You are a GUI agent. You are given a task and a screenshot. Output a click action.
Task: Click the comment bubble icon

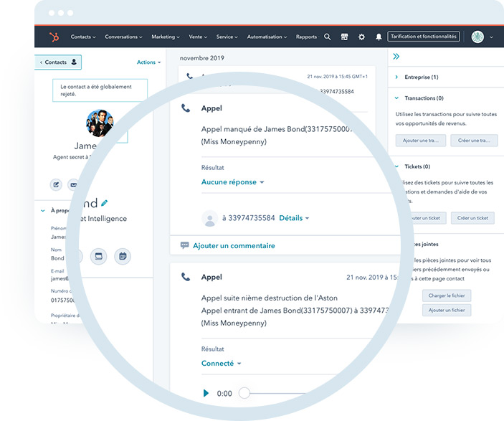pyautogui.click(x=184, y=245)
